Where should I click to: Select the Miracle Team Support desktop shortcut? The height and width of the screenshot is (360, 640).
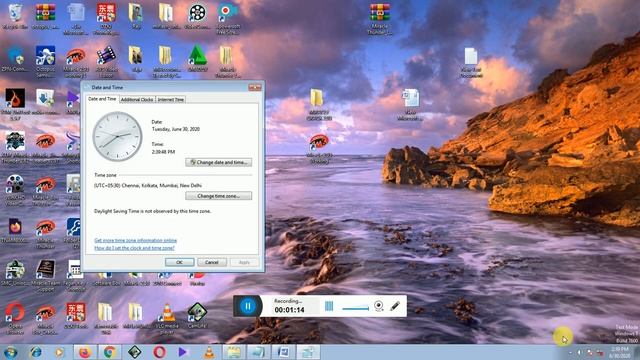[45, 276]
